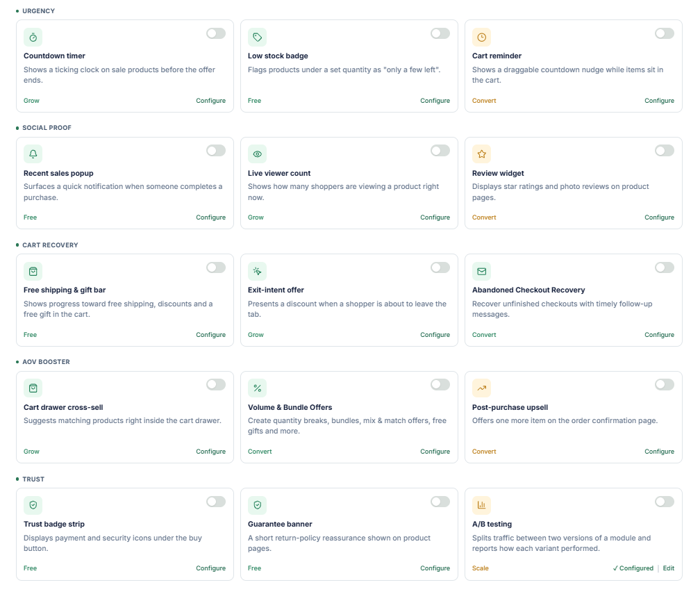Click Configure on Volume & Bundle Offers
The width and height of the screenshot is (700, 594).
(x=435, y=452)
